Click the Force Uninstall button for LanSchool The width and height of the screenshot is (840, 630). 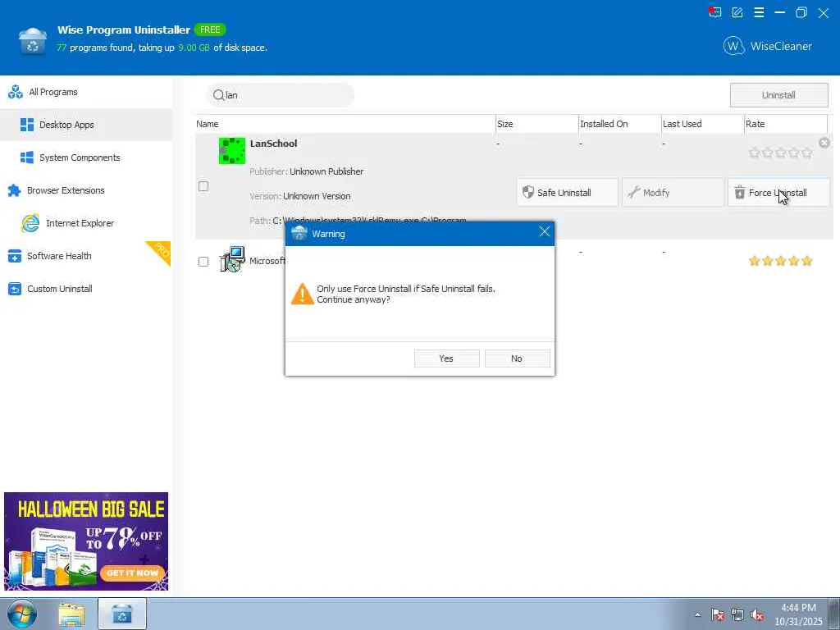(x=778, y=193)
